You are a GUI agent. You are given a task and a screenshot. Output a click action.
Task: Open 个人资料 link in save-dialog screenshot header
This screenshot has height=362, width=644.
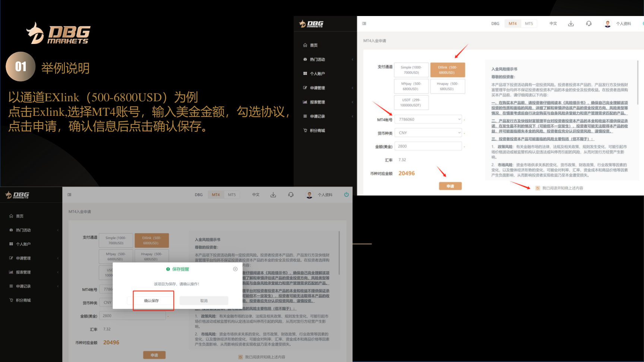325,195
